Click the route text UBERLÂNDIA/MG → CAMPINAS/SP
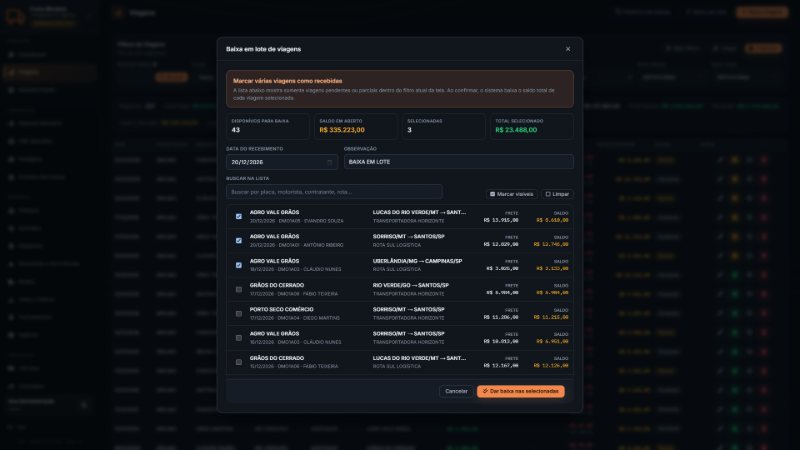Image resolution: width=800 pixels, height=450 pixels. click(x=417, y=261)
